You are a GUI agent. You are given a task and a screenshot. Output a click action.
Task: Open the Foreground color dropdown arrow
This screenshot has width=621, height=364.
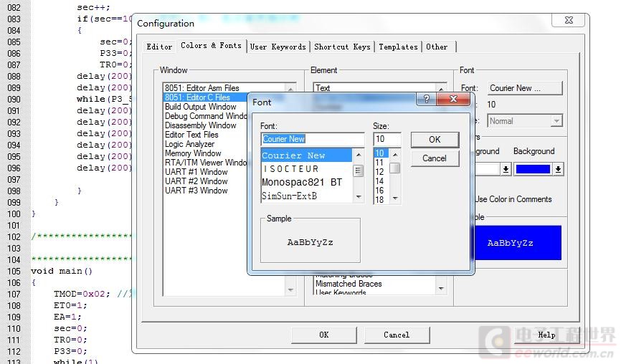(506, 169)
